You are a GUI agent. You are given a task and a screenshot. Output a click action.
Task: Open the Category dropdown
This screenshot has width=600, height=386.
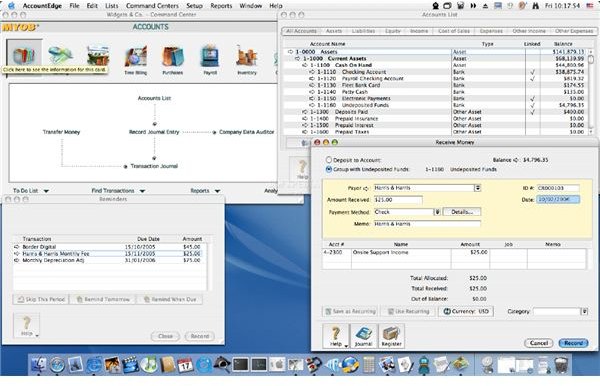[x=584, y=311]
